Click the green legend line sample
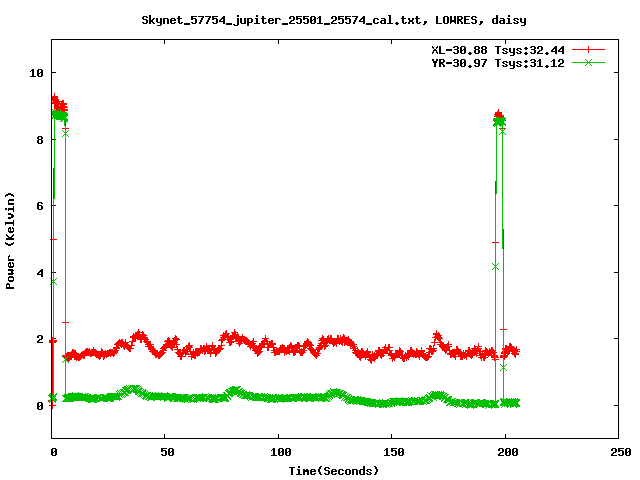The width and height of the screenshot is (640, 480). pyautogui.click(x=588, y=63)
